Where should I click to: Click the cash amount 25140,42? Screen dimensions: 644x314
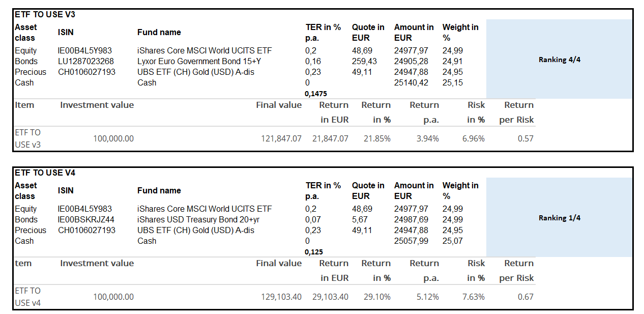[411, 83]
